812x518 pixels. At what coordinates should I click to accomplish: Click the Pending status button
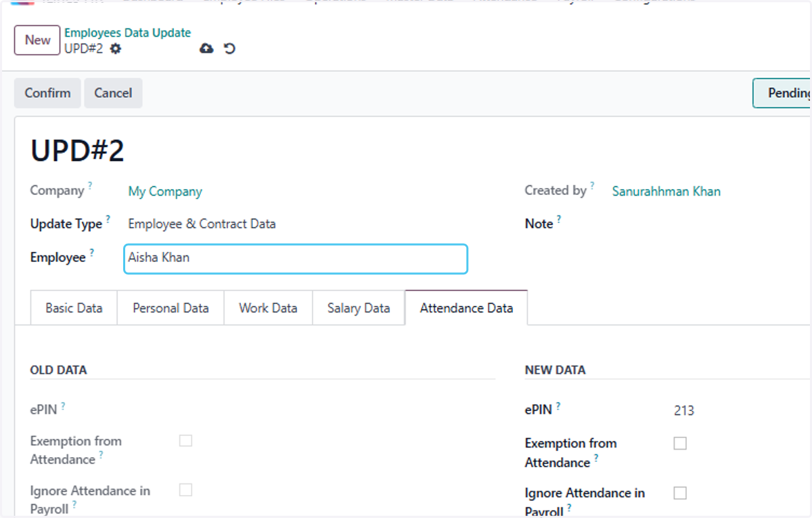(783, 93)
